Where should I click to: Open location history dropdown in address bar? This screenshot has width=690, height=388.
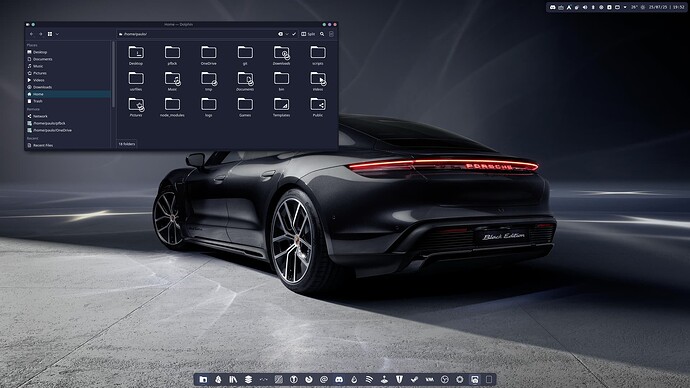pyautogui.click(x=287, y=34)
